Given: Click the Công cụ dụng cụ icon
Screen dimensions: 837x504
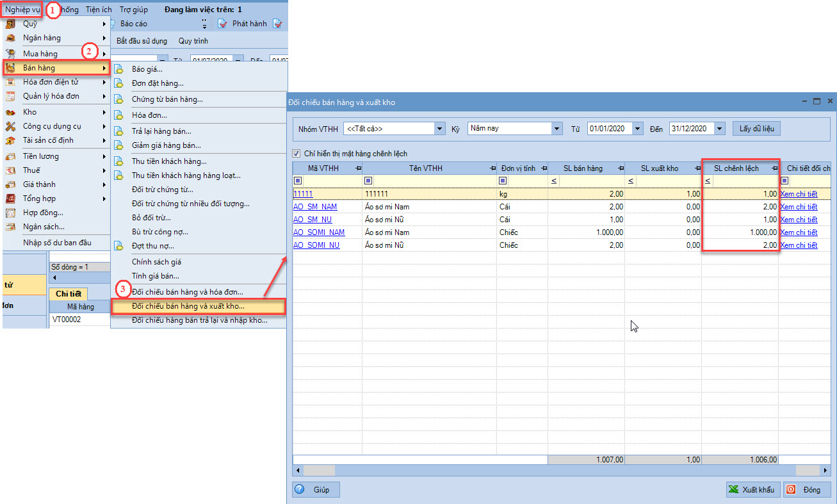Looking at the screenshot, I should point(10,126).
